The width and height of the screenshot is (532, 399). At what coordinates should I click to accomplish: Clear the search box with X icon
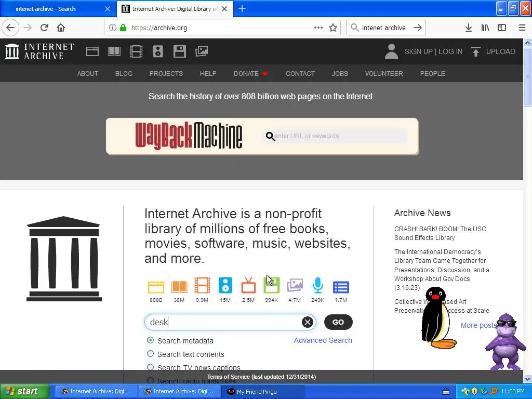[x=308, y=322]
